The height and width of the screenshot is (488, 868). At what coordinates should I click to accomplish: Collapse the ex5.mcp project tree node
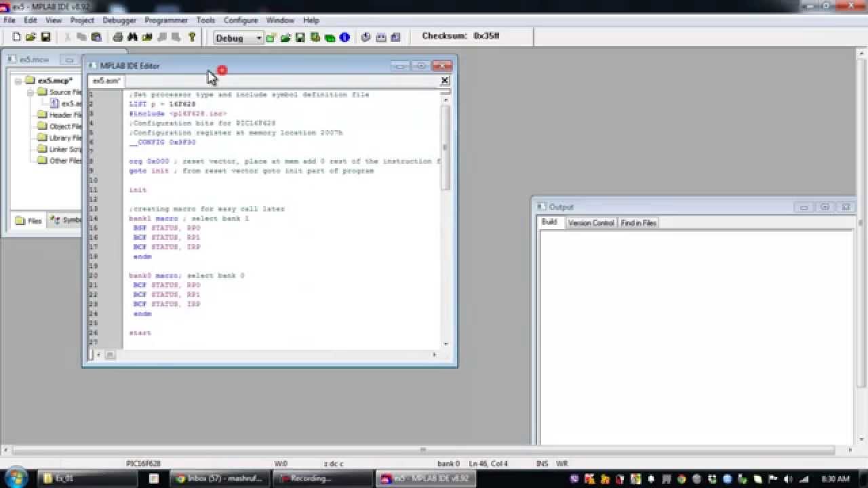point(18,81)
